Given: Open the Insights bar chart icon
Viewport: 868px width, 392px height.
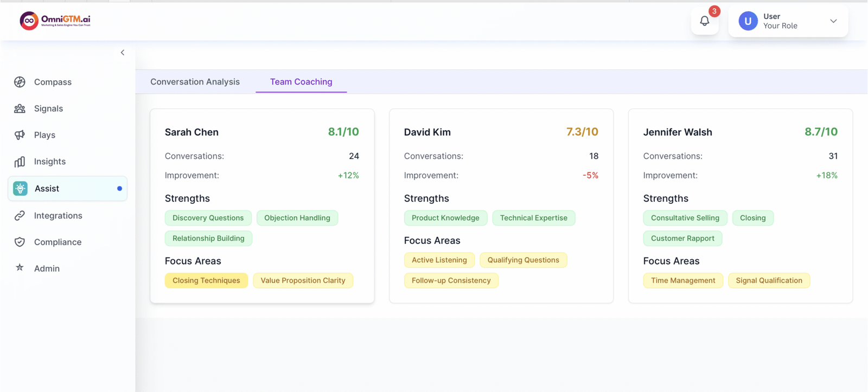Looking at the screenshot, I should [20, 162].
